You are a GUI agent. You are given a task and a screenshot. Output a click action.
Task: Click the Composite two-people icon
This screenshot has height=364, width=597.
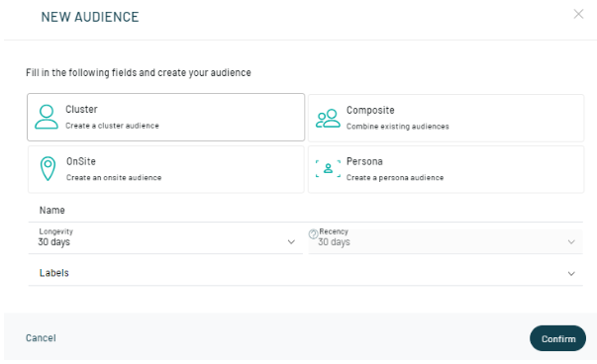tap(328, 119)
